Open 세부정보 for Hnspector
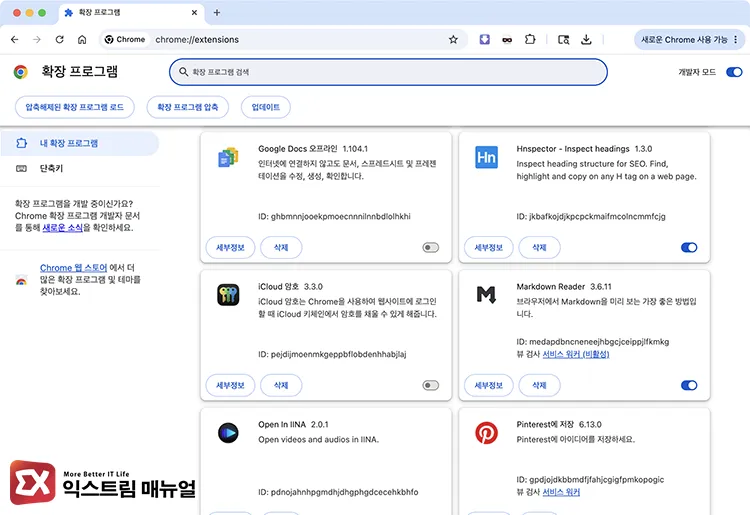The image size is (750, 515). (488, 247)
